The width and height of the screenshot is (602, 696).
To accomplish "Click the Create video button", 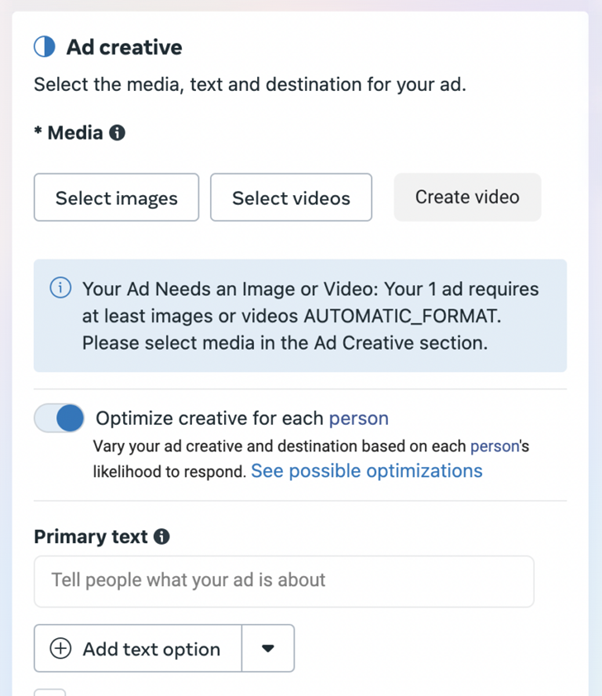I will click(467, 197).
